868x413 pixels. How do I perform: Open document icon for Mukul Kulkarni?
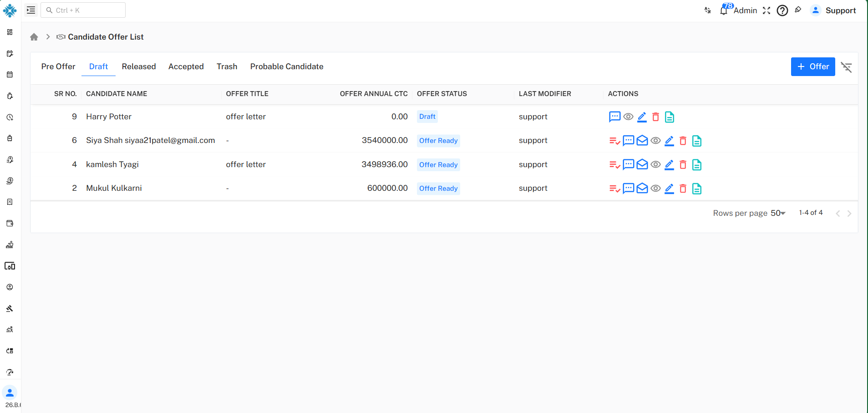pos(696,189)
